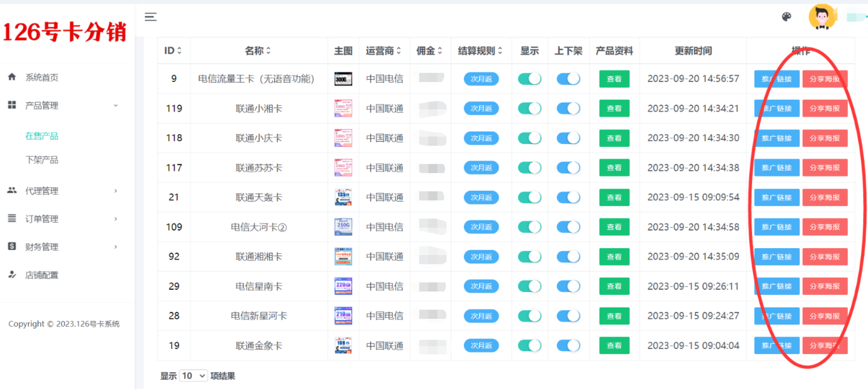868x389 pixels.
Task: Expand the 代理管理 submenu chevron
Action: pos(116,191)
